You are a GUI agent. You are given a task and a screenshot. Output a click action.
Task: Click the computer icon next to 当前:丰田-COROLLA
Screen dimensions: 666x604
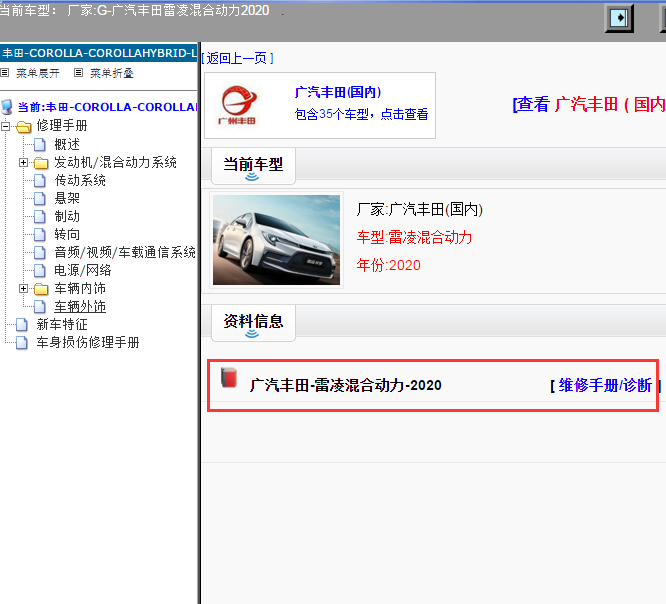click(x=8, y=107)
